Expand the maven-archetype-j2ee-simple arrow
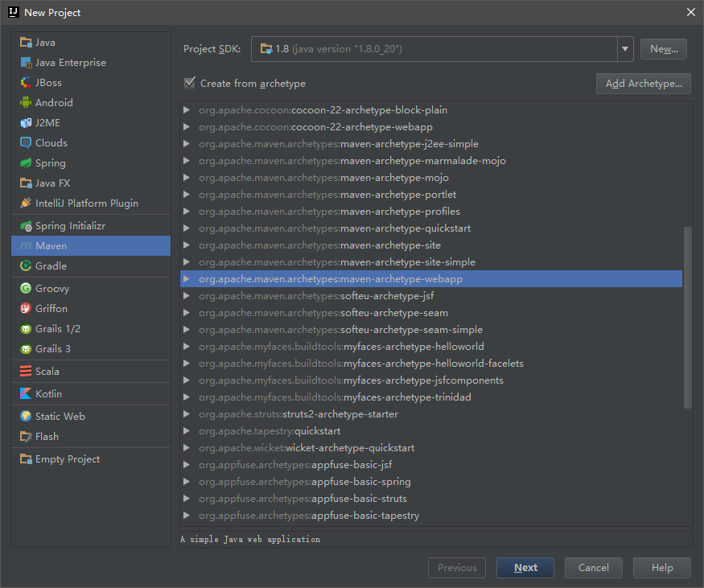The height and width of the screenshot is (588, 704). pos(187,144)
